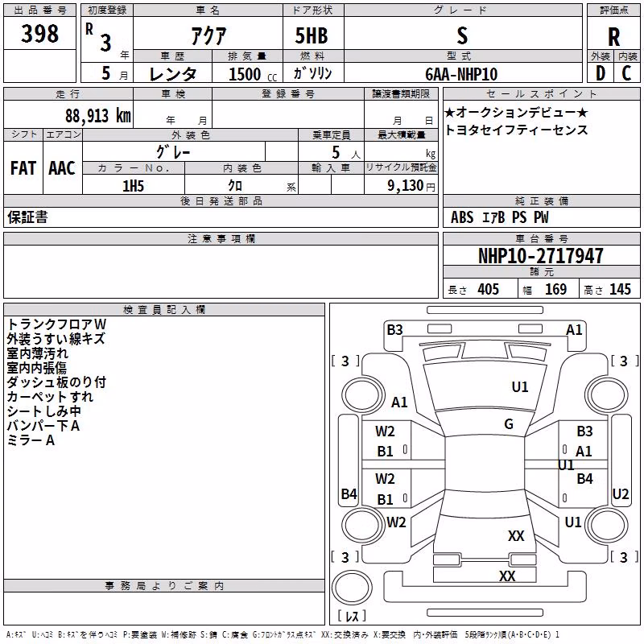Select interior rating C under 内装
Screen dimensions: 644x644
point(626,73)
